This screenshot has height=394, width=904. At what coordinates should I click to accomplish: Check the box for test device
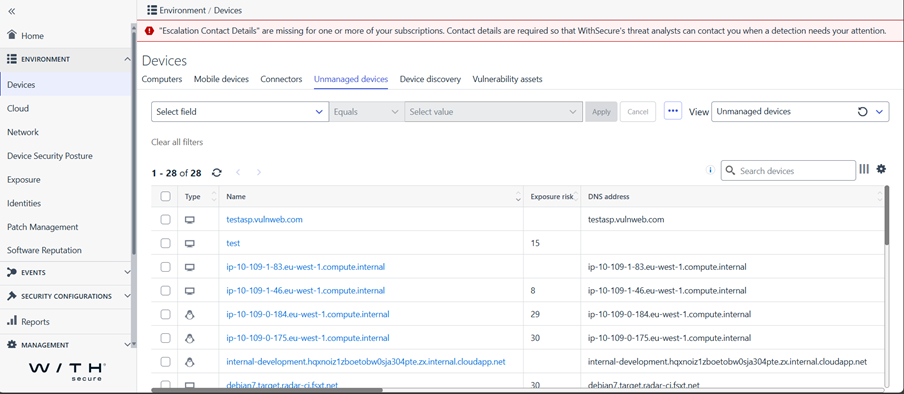click(x=165, y=243)
